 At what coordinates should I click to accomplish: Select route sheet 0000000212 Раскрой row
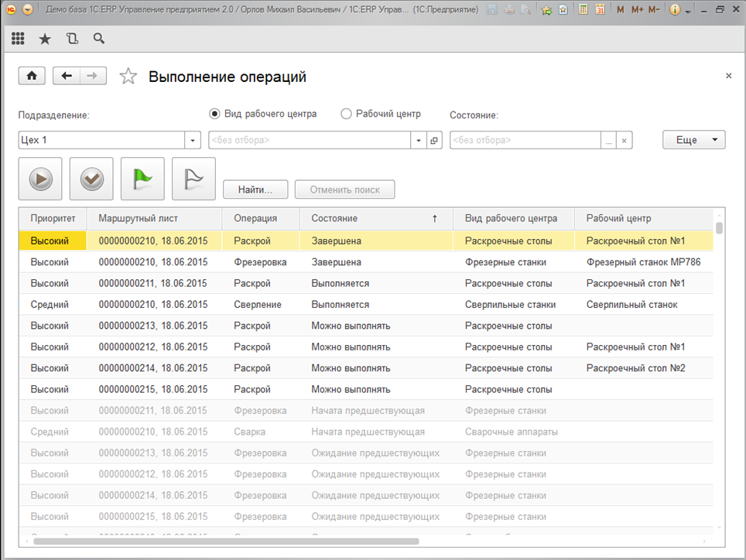click(366, 347)
